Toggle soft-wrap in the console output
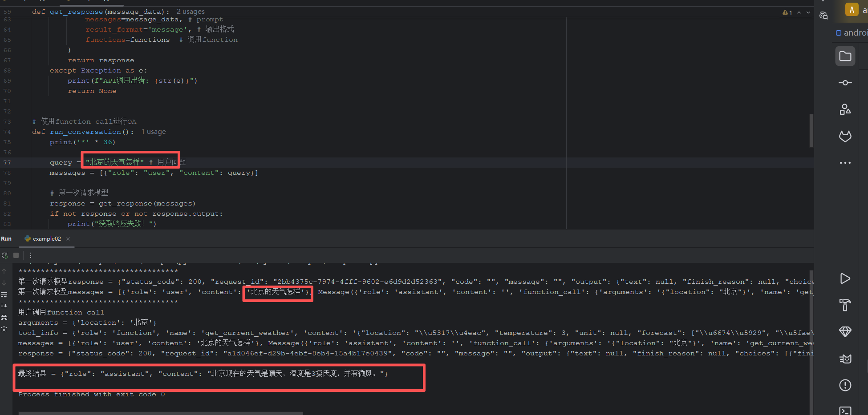The height and width of the screenshot is (415, 868). pyautogui.click(x=4, y=294)
